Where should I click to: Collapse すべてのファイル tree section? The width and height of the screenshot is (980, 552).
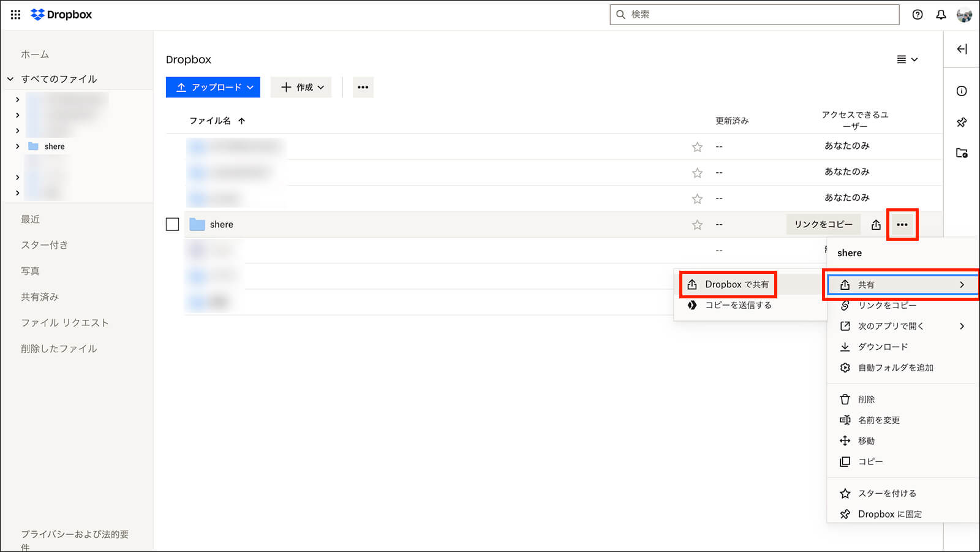point(10,79)
